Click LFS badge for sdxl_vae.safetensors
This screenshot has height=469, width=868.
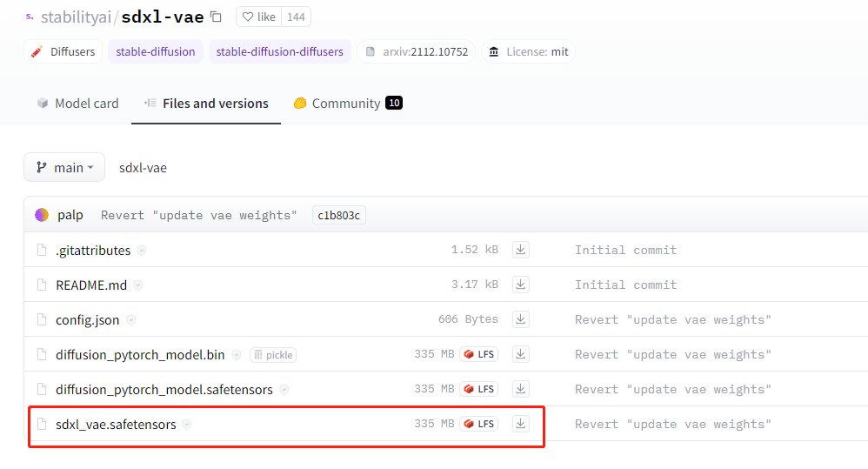479,424
